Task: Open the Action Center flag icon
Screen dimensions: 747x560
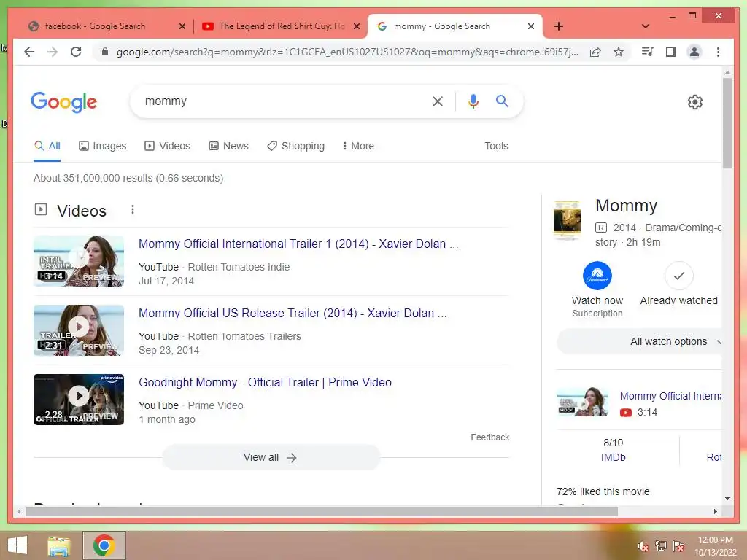Action: pos(678,546)
